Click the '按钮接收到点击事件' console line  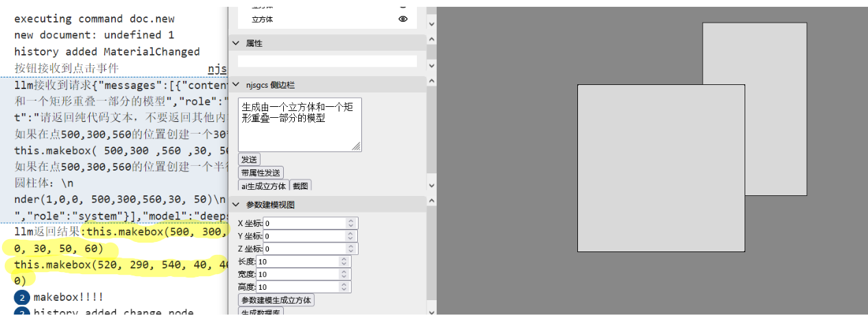point(67,68)
